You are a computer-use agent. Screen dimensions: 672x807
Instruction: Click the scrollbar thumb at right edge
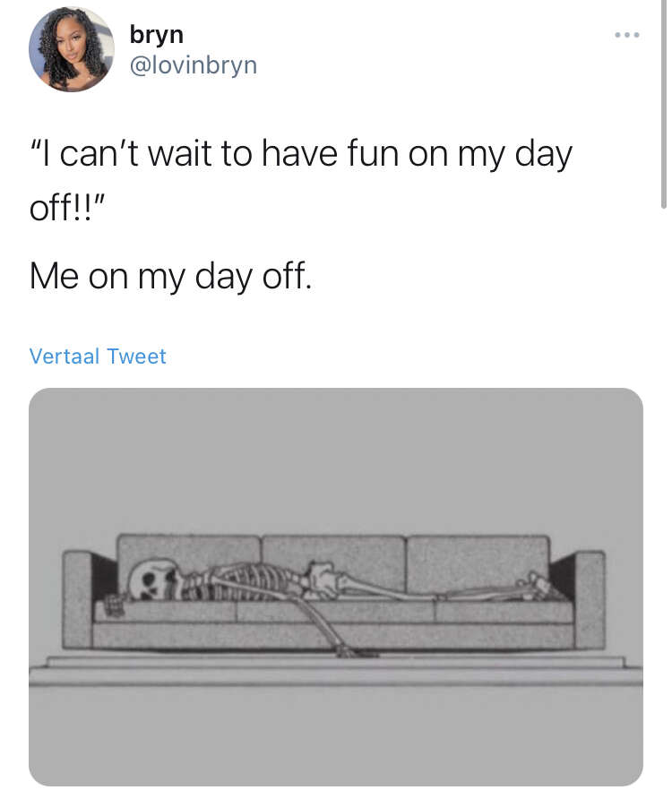(664, 103)
